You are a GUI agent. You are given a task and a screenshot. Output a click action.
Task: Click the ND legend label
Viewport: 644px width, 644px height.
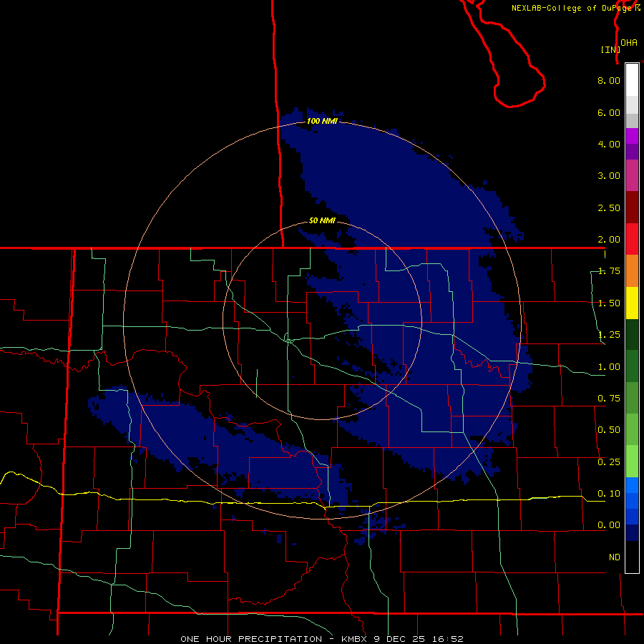(615, 557)
